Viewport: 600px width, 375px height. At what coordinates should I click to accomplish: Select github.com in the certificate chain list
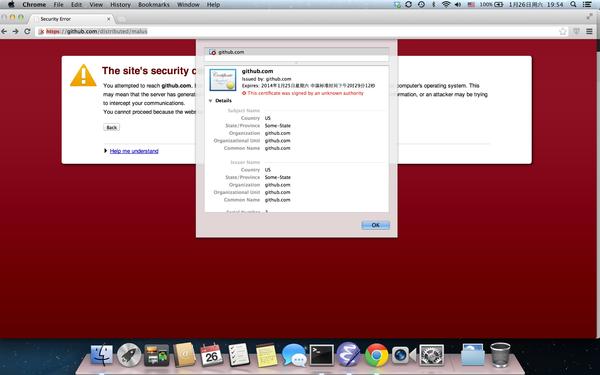[296, 52]
